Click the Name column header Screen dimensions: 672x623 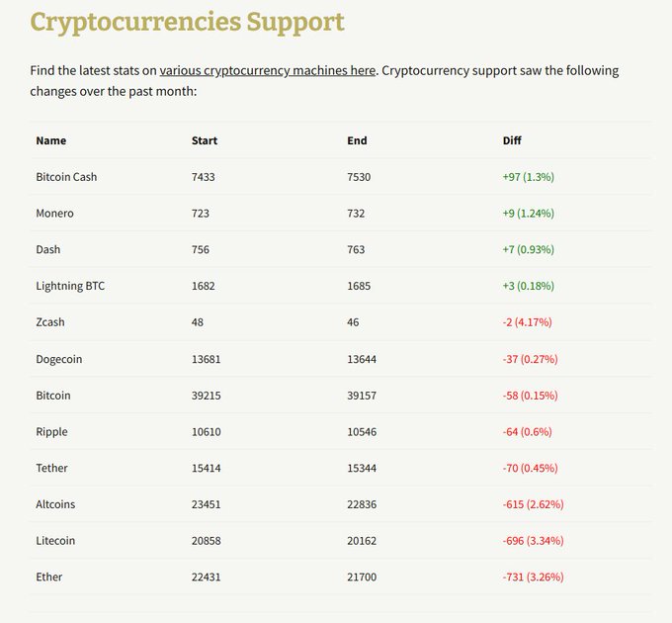pos(51,140)
